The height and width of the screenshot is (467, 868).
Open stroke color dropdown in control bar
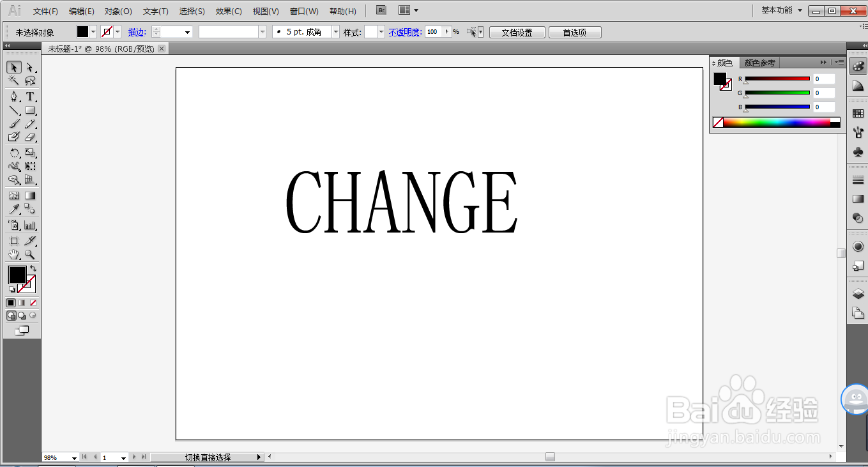(x=118, y=32)
